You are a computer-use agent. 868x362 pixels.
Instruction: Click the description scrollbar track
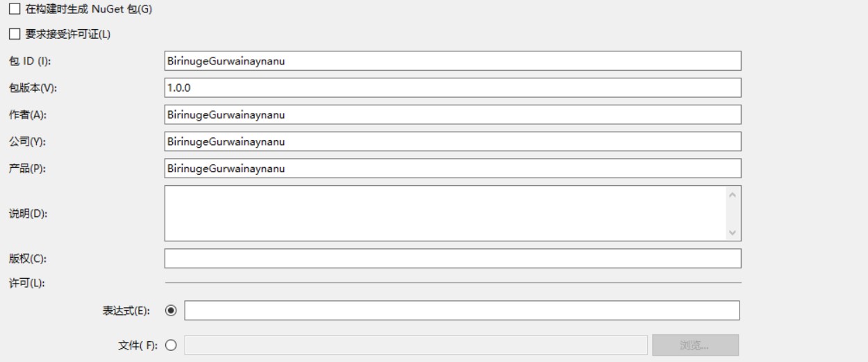[734, 213]
